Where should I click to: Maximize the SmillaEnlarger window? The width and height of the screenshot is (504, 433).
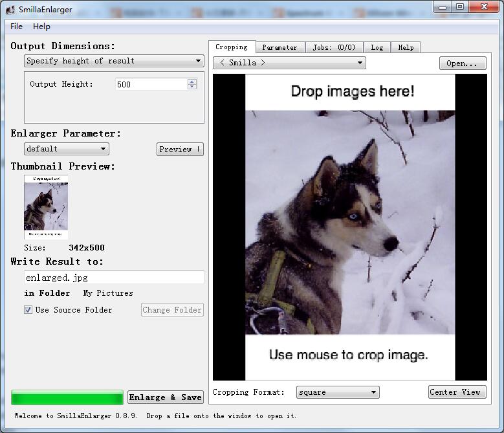click(460, 6)
